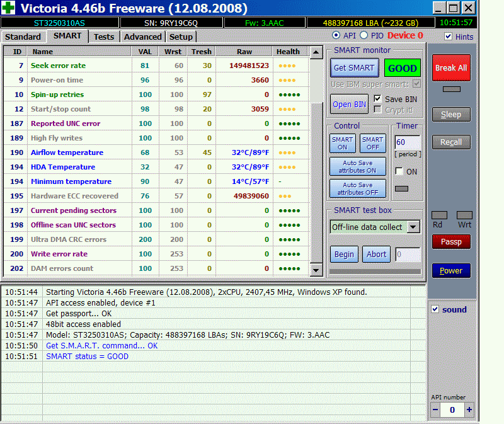The width and height of the screenshot is (504, 424).
Task: Click the SMART ON control button
Action: click(x=343, y=144)
